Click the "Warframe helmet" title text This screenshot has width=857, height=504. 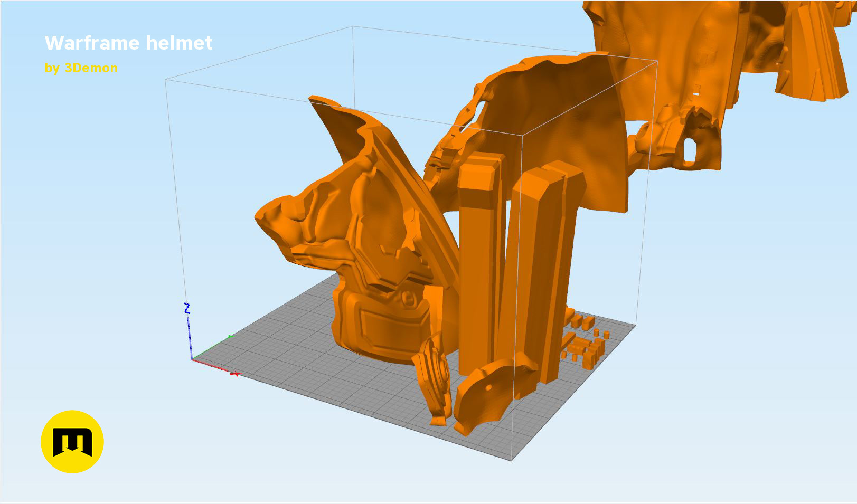click(x=128, y=44)
